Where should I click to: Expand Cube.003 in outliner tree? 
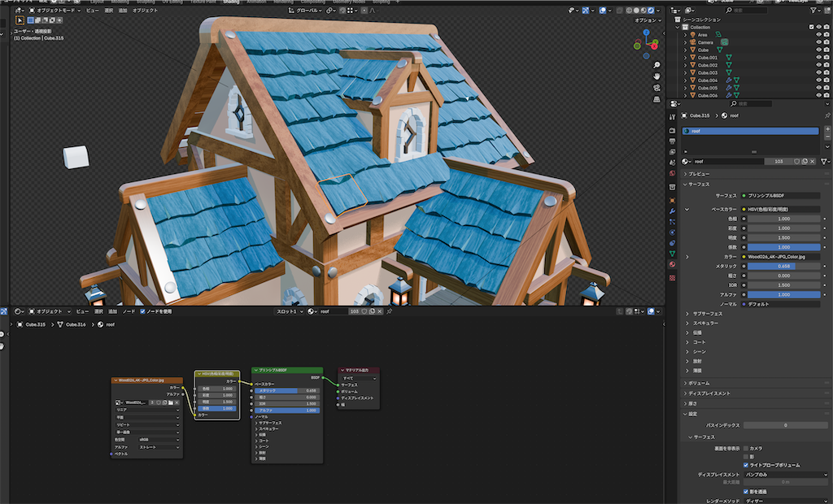(685, 73)
